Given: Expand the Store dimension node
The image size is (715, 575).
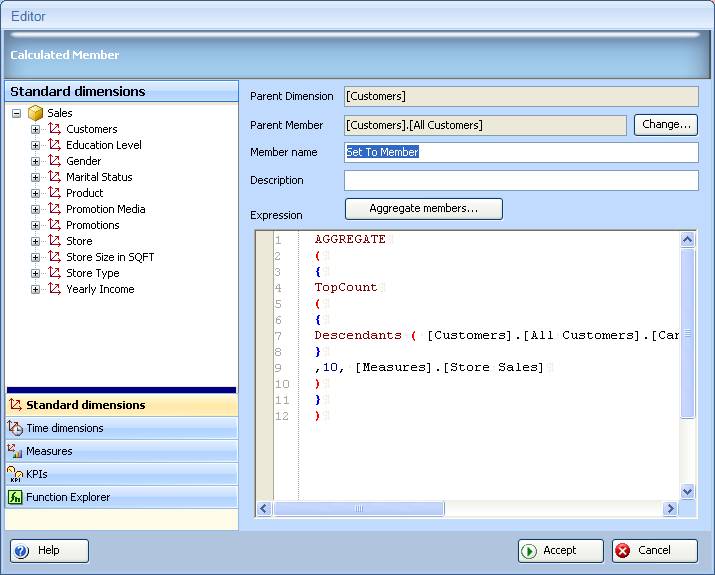Looking at the screenshot, I should (x=35, y=241).
